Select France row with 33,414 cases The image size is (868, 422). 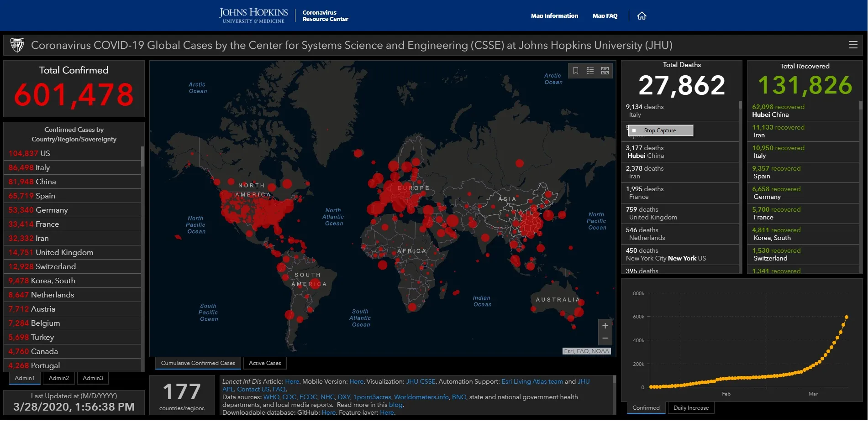(73, 224)
